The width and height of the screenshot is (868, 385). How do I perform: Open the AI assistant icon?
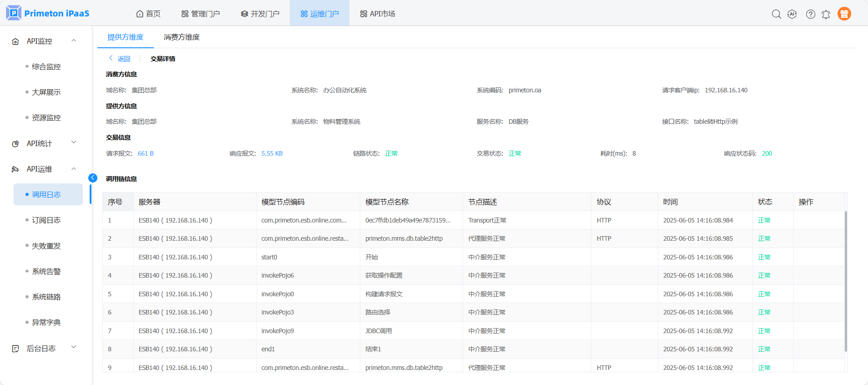tap(792, 14)
